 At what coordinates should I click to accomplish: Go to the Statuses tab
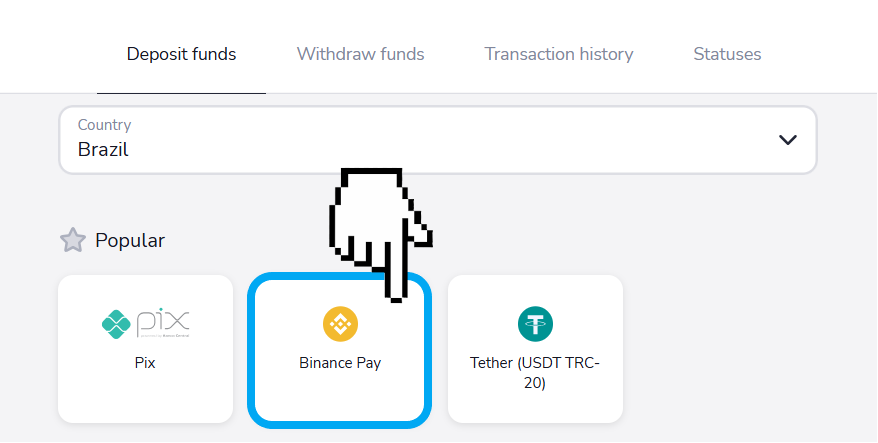(x=727, y=54)
